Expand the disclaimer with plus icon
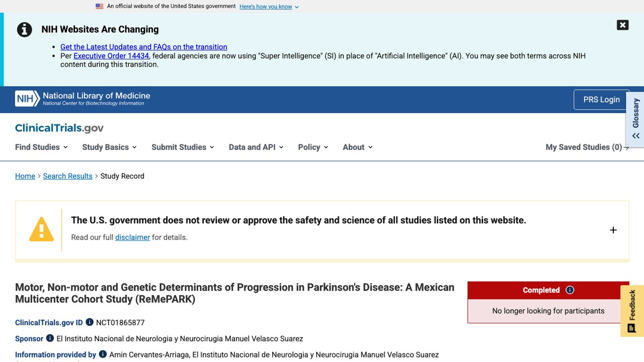 tap(613, 230)
